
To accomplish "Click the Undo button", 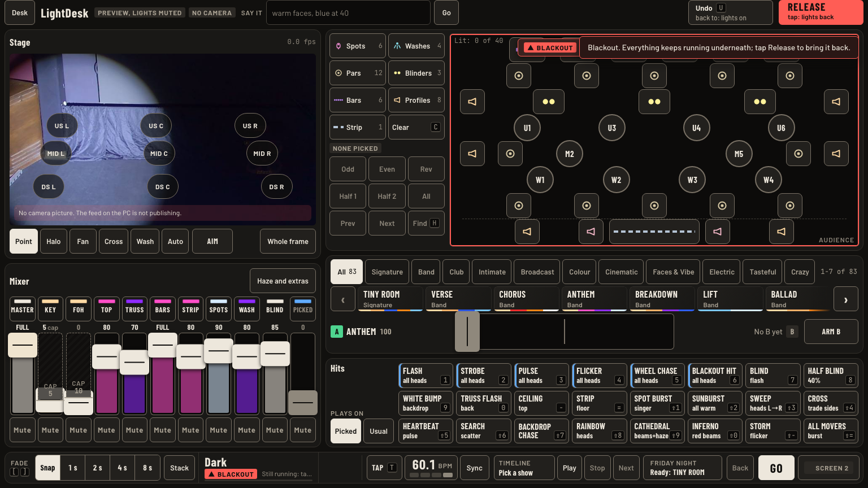I will click(731, 12).
